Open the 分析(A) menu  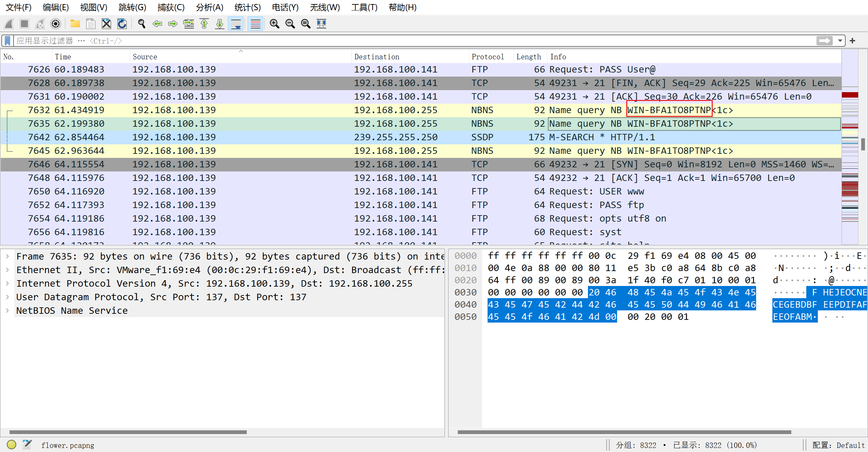coord(209,7)
